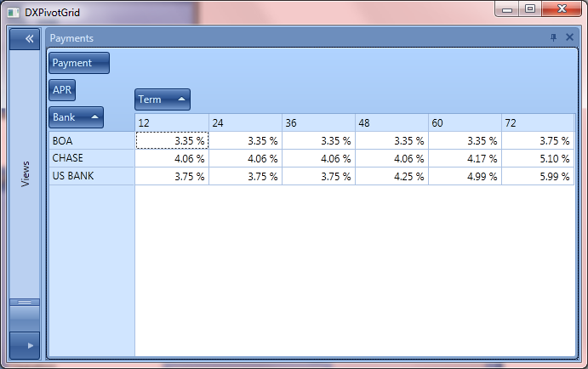Image resolution: width=588 pixels, height=369 pixels.
Task: Select the Payments panel title
Action: (x=71, y=38)
